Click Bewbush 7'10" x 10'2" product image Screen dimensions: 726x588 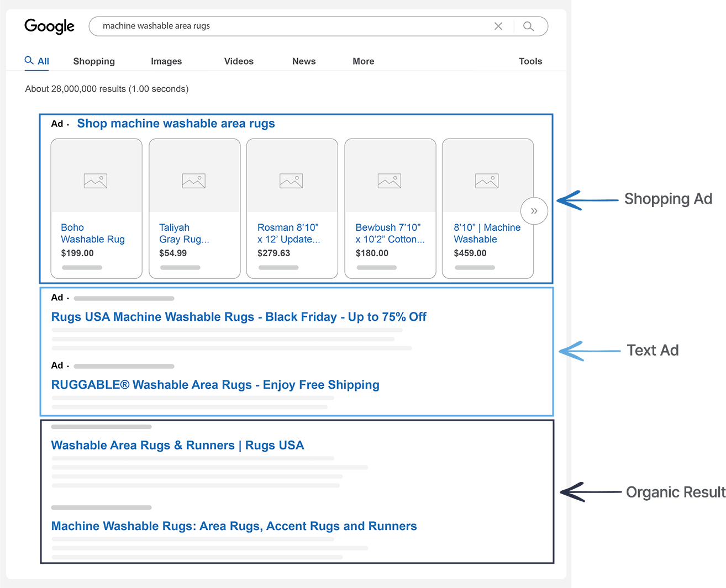tap(390, 176)
